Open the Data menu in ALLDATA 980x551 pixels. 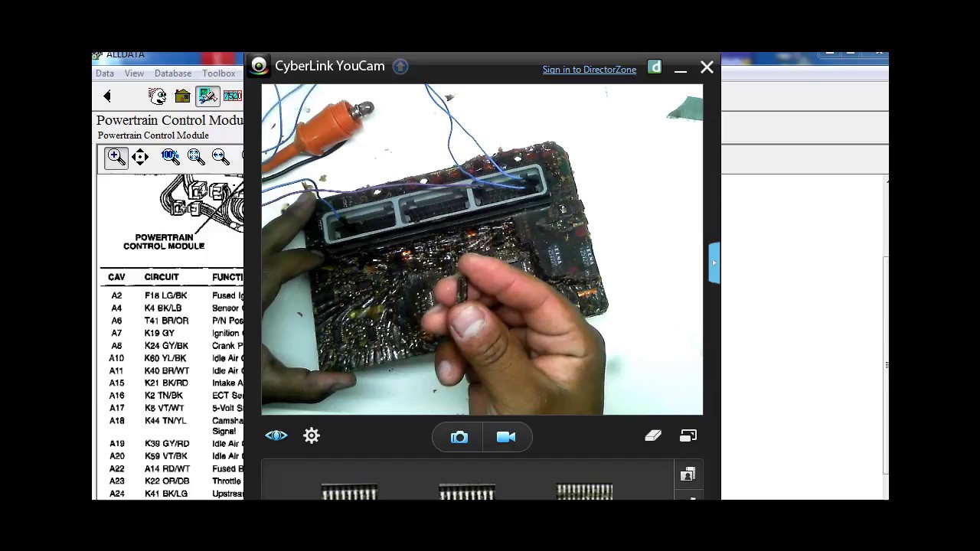point(105,73)
